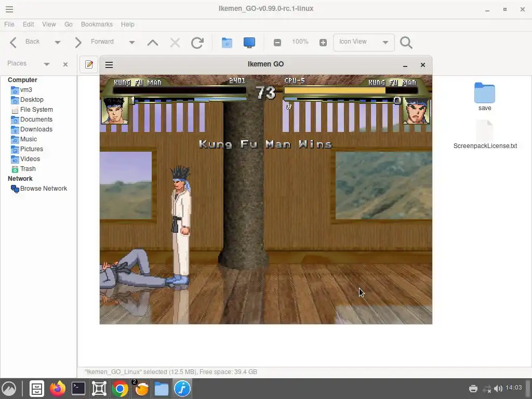Click the network tray icon
This screenshot has width=532, height=399.
487,389
